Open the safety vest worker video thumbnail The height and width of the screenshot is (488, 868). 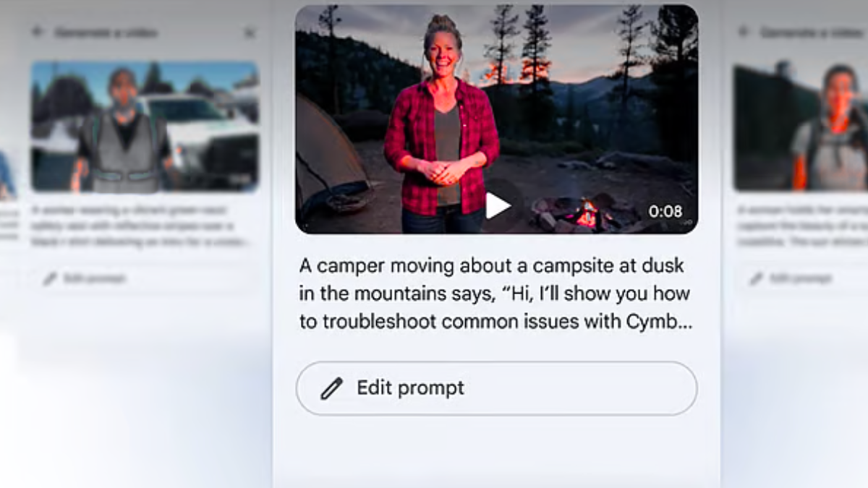(x=145, y=127)
